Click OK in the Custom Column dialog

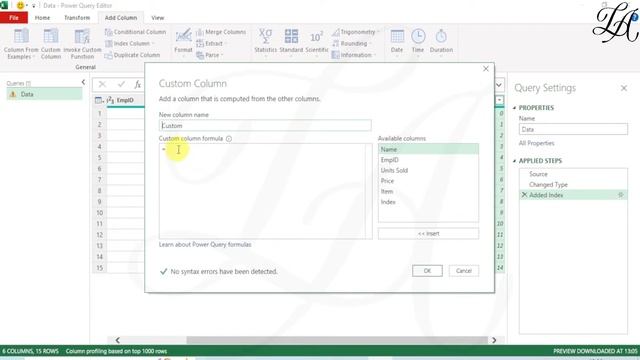click(x=427, y=271)
